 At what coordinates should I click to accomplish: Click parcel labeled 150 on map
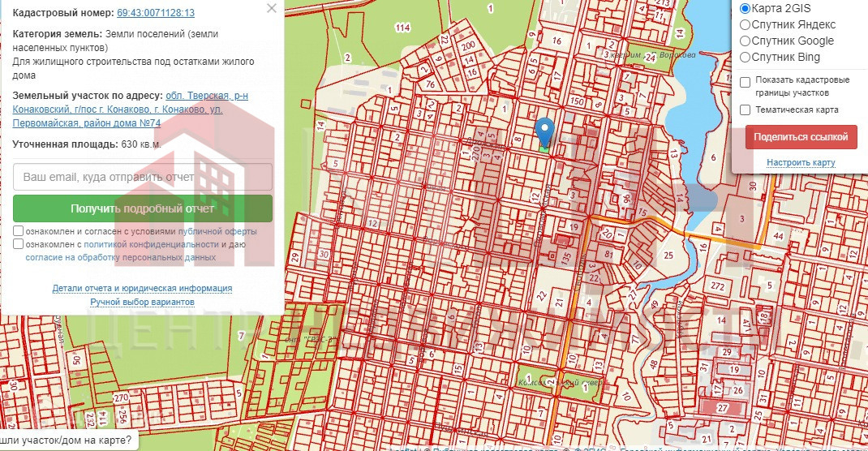pos(577,102)
